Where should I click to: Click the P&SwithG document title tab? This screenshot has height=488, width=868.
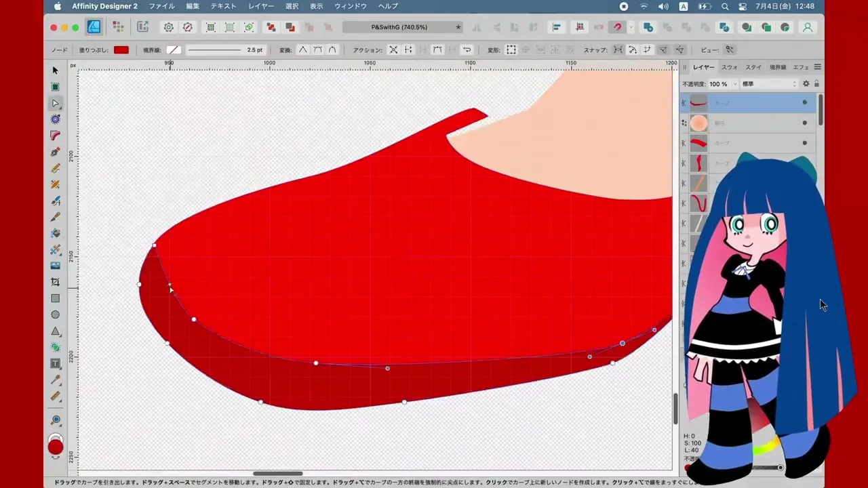coord(403,27)
